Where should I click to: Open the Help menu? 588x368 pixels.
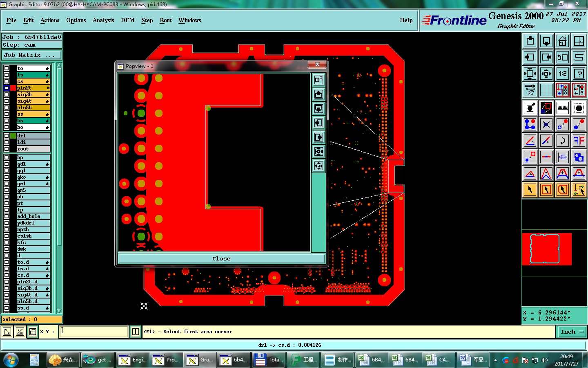(x=406, y=20)
